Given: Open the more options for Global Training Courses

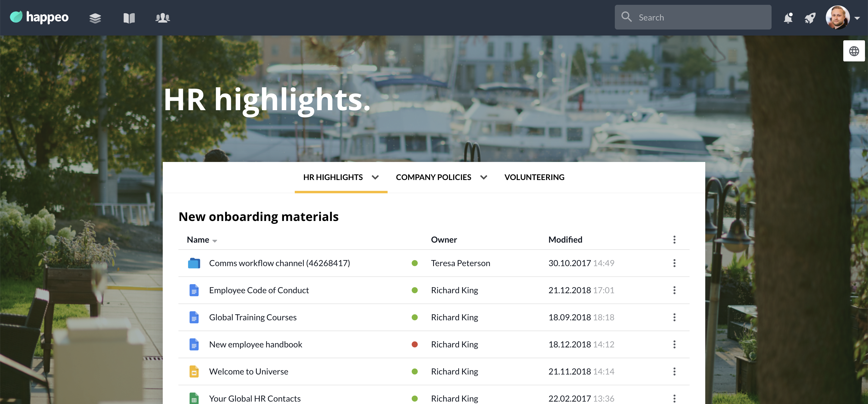Looking at the screenshot, I should 674,317.
